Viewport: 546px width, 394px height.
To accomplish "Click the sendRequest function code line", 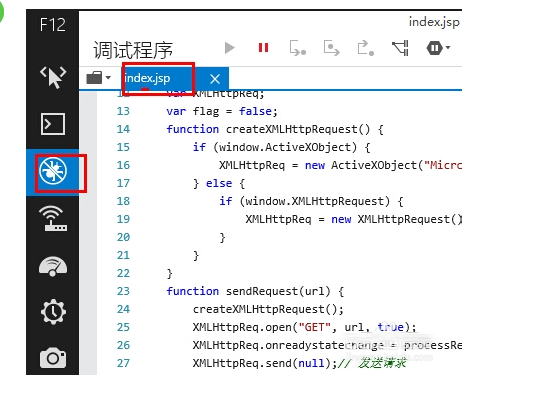I will click(x=255, y=291).
